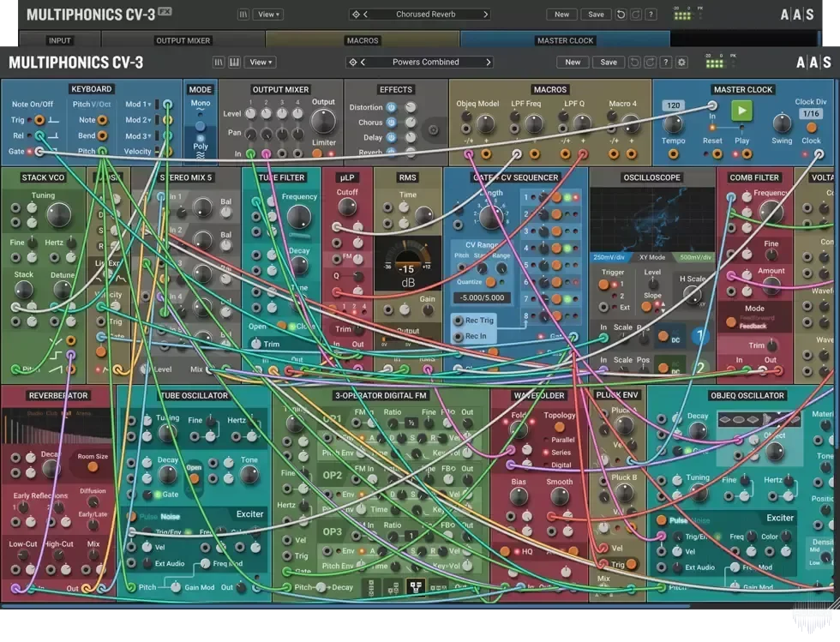Click Save in Chorused Reverb window
Screen dimensions: 840x642
point(597,15)
